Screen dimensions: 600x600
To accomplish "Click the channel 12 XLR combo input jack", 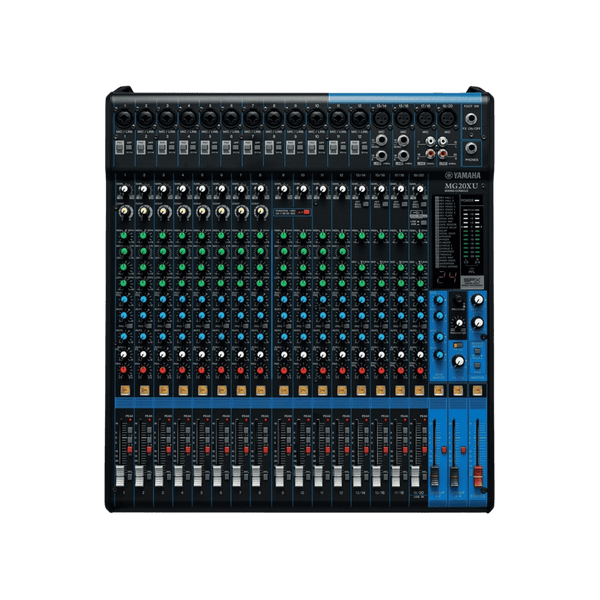I will pyautogui.click(x=359, y=119).
